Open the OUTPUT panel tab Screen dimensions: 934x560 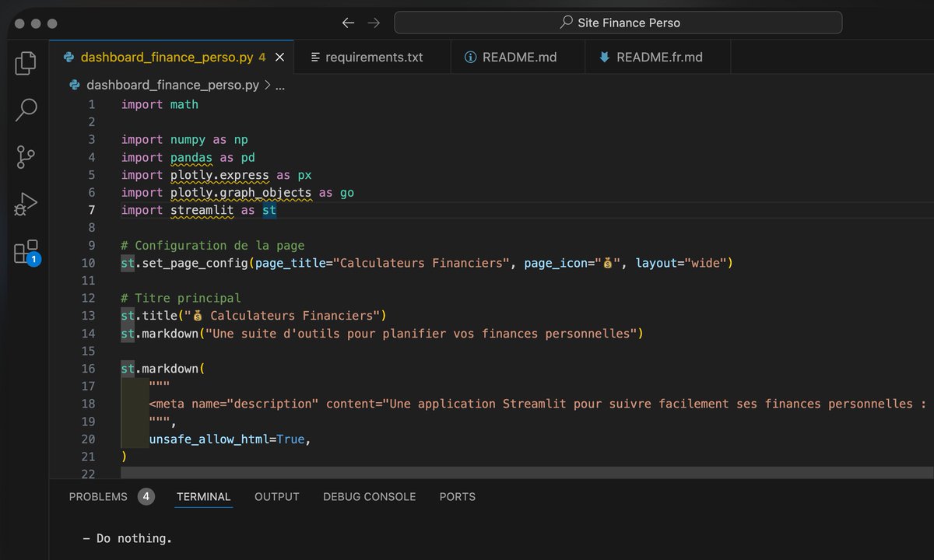tap(277, 496)
